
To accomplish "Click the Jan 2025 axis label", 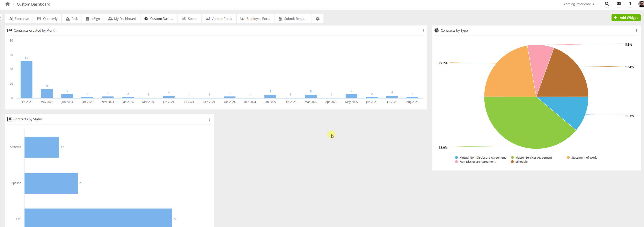I will point(270,102).
